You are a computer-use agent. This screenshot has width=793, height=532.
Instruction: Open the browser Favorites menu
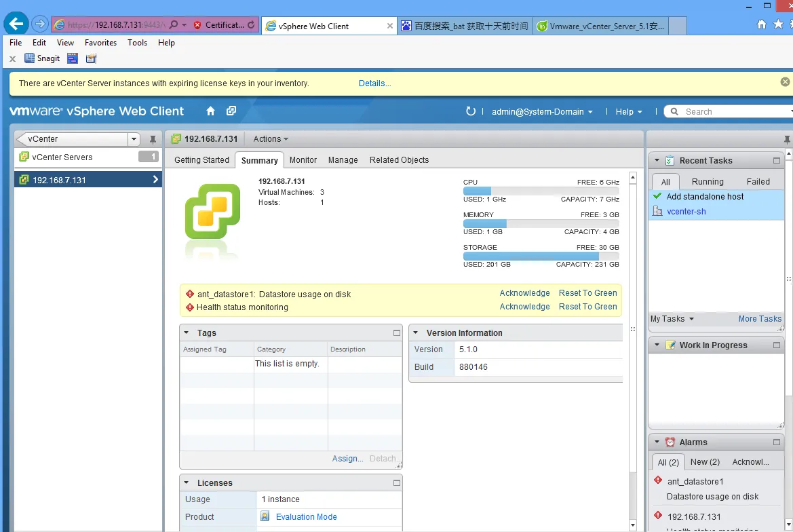[100, 43]
